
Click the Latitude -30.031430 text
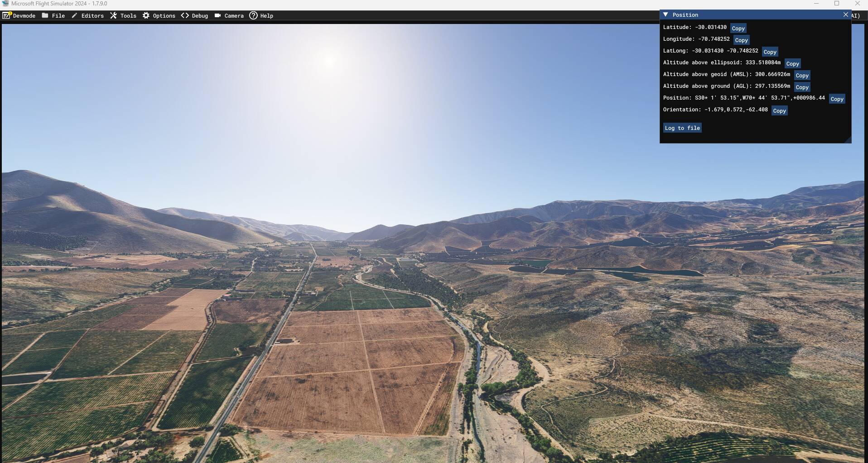coord(694,27)
